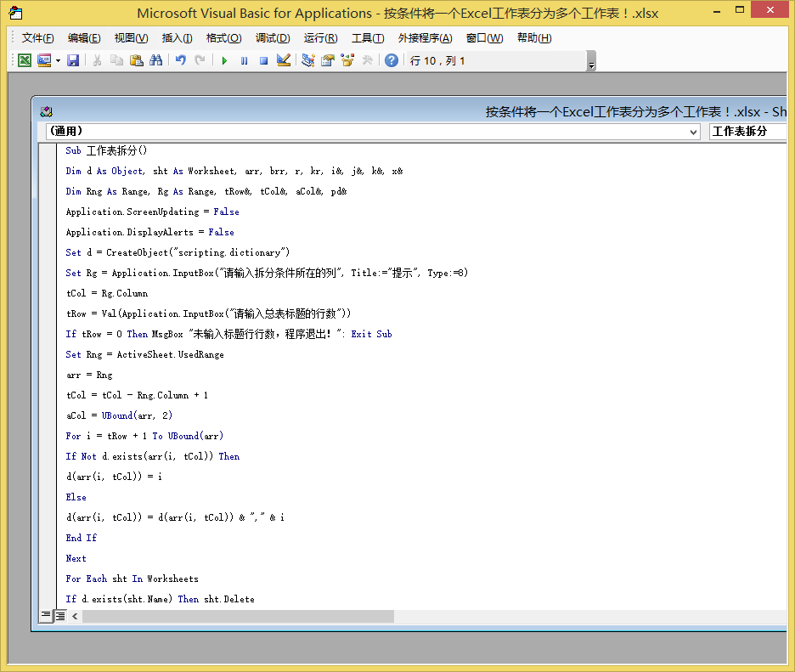Close the VBA editor window

click(770, 10)
